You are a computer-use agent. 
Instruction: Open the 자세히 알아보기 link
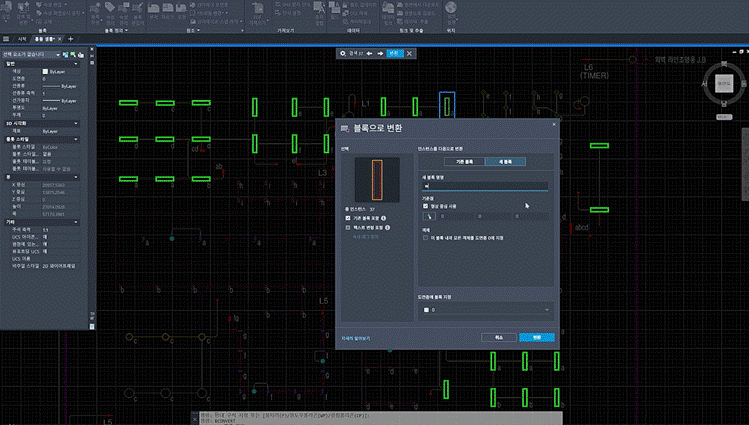[x=355, y=338]
